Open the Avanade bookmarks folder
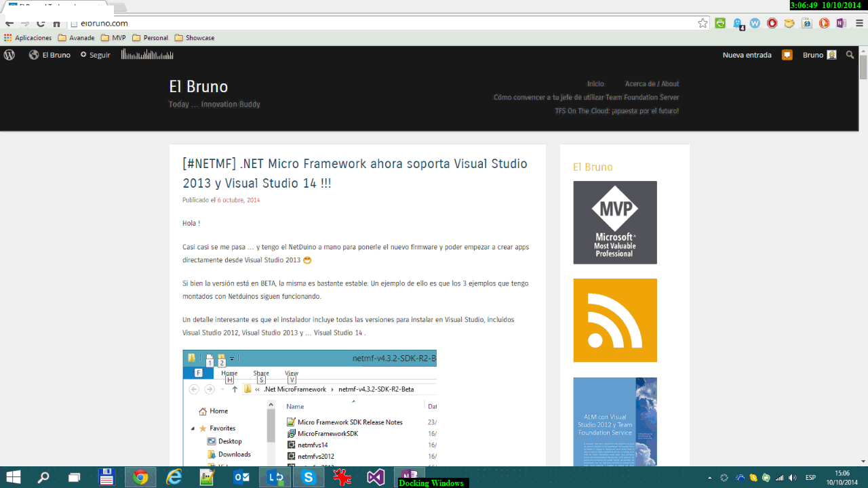 pyautogui.click(x=76, y=38)
